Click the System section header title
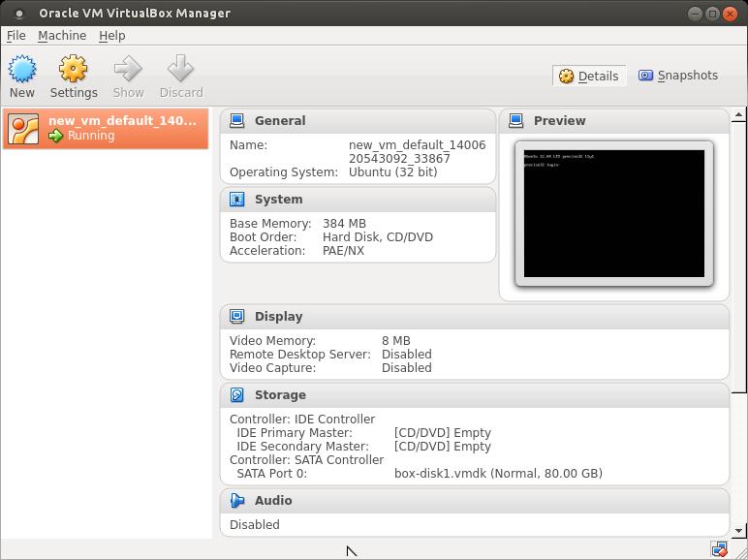Image resolution: width=748 pixels, height=560 pixels. click(x=278, y=200)
